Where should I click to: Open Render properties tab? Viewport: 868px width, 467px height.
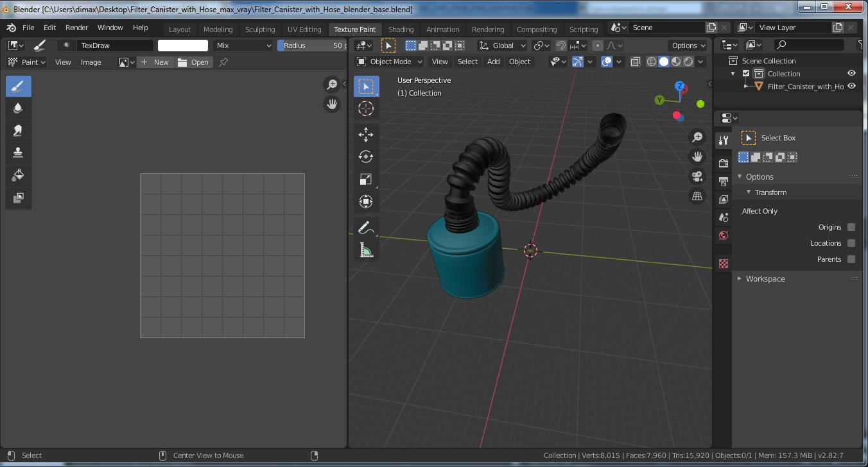(x=724, y=164)
